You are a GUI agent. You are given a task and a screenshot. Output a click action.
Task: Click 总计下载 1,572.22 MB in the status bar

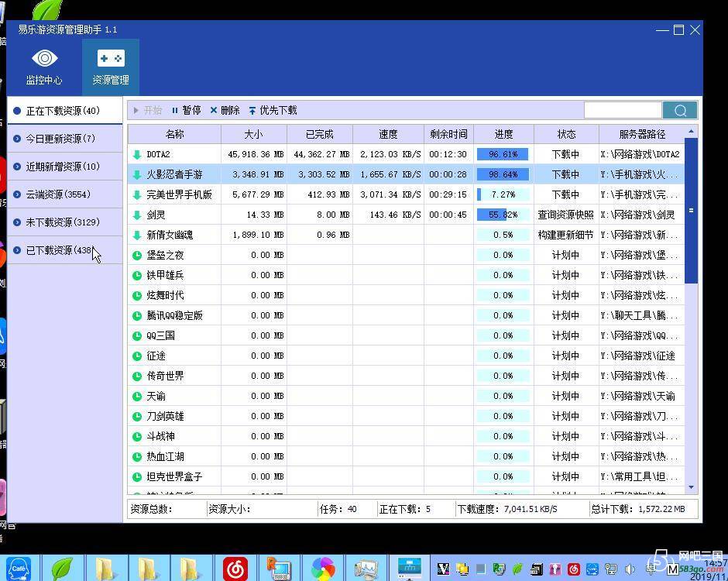[x=638, y=509]
